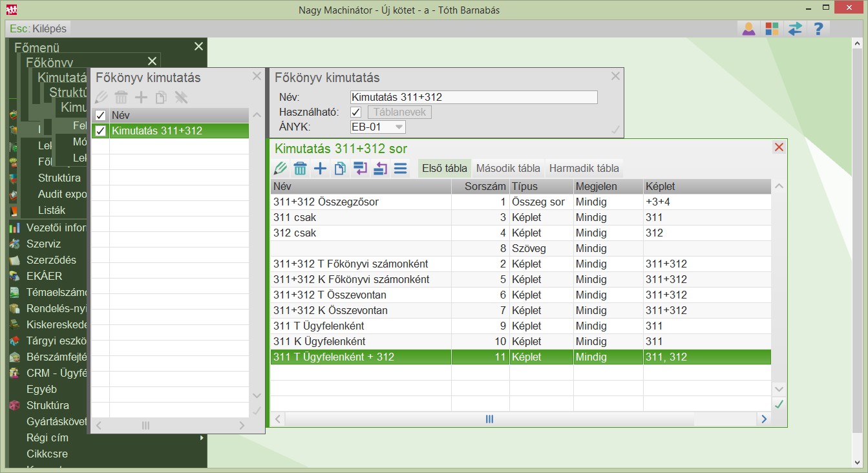Open the ÁNYK dropdown showing EB-01

tap(377, 127)
